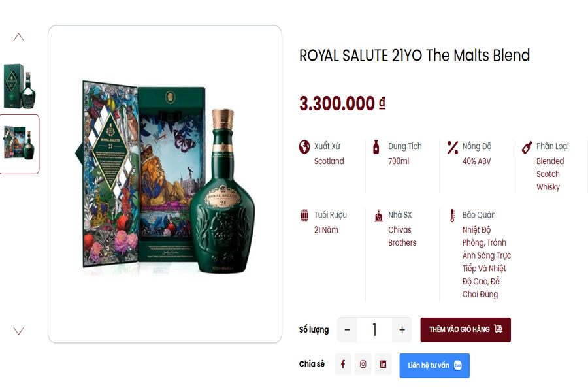The width and height of the screenshot is (588, 392).
Task: Click the bottle icon beside Dung Tích
Action: point(376,147)
